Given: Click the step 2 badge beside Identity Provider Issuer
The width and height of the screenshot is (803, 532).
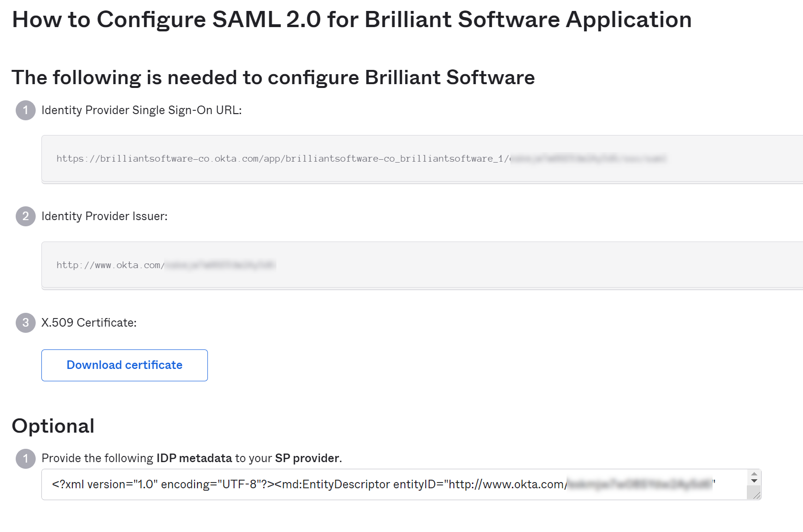Looking at the screenshot, I should tap(26, 216).
